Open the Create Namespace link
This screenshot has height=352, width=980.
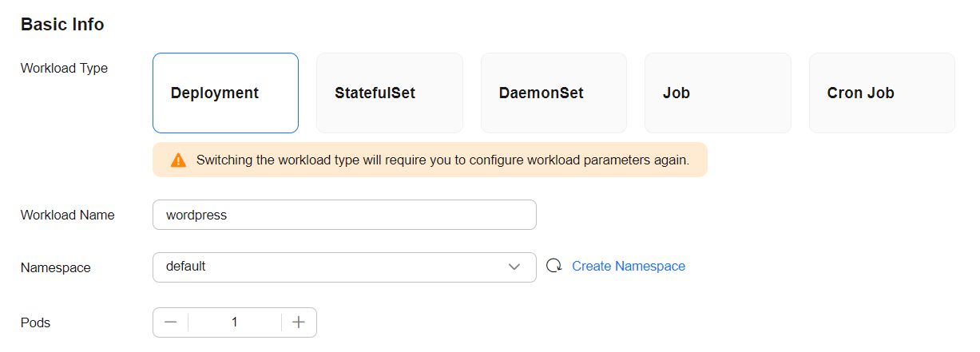pyautogui.click(x=629, y=266)
